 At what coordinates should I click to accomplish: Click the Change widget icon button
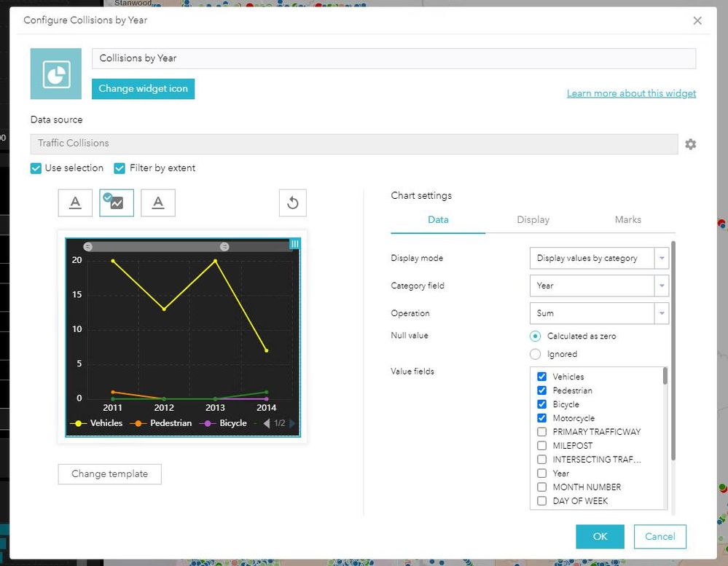click(143, 89)
